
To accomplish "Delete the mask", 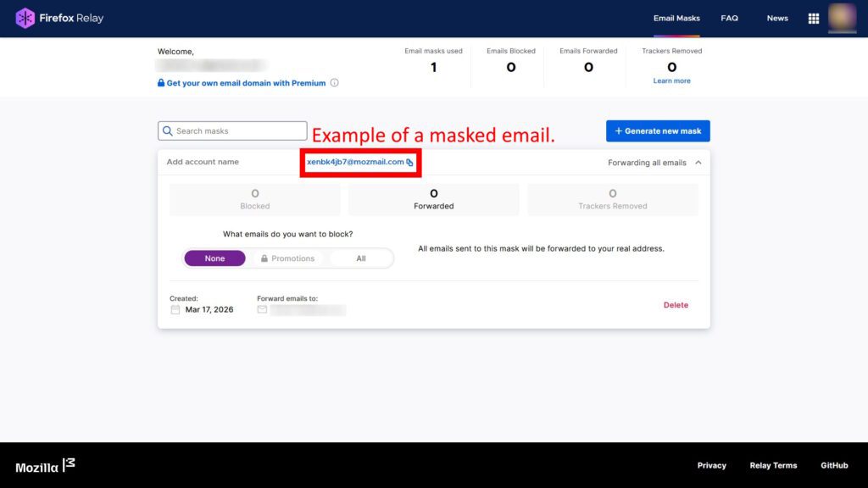I will 676,305.
